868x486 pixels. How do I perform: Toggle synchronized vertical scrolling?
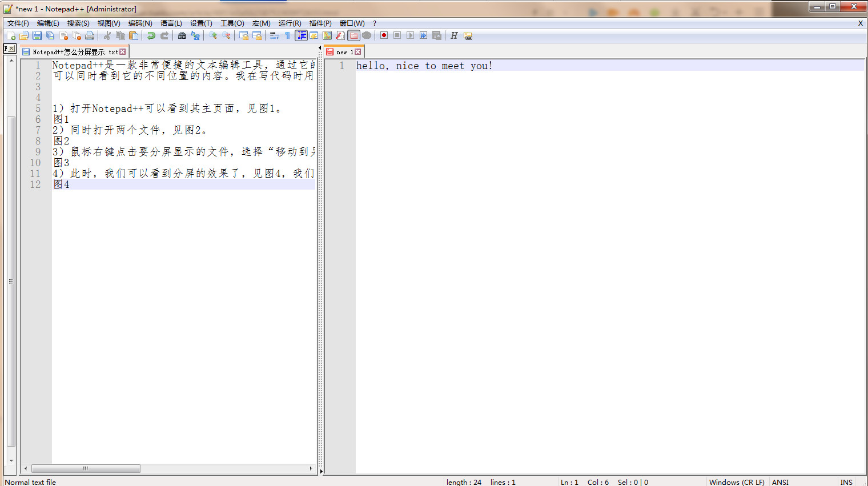tap(244, 35)
